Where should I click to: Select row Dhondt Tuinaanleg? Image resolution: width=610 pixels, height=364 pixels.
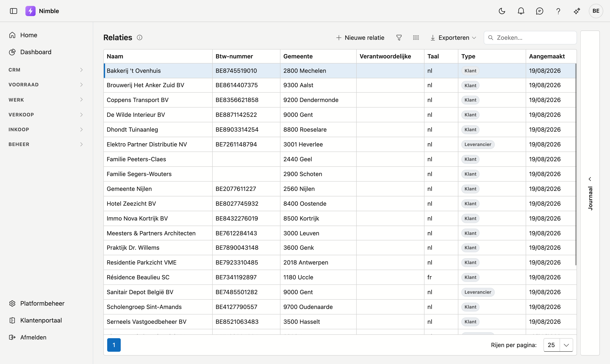340,130
